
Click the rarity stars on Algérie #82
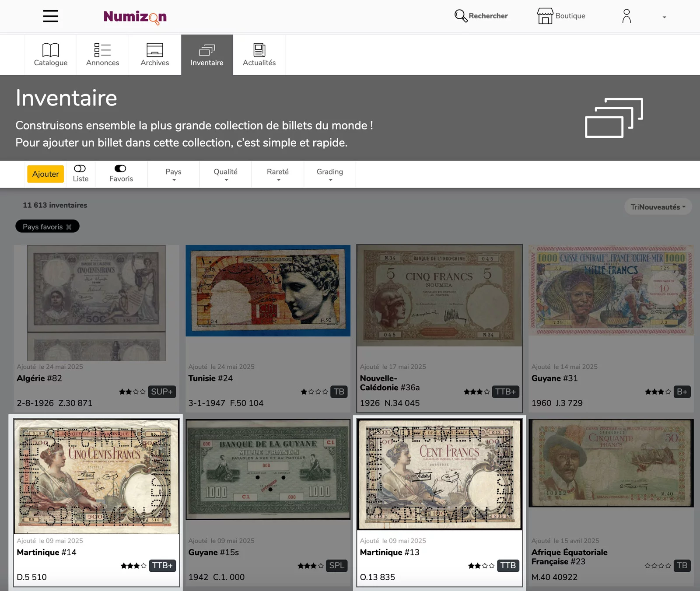tap(132, 392)
